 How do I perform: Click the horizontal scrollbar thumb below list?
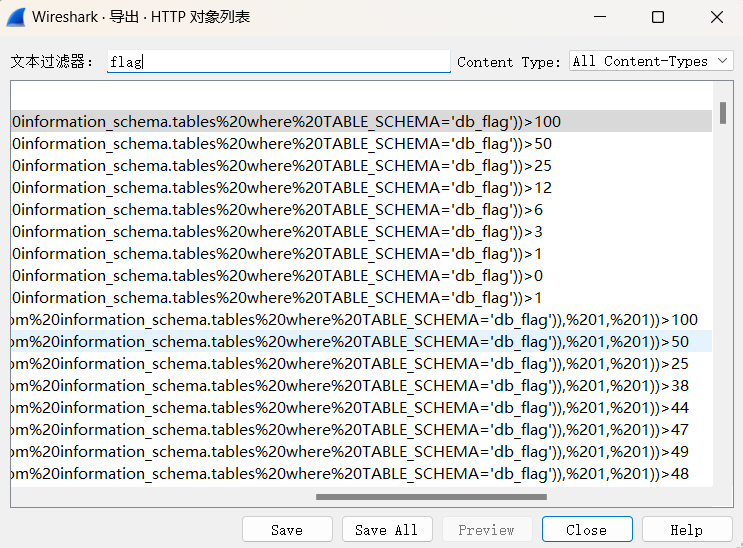[431, 497]
